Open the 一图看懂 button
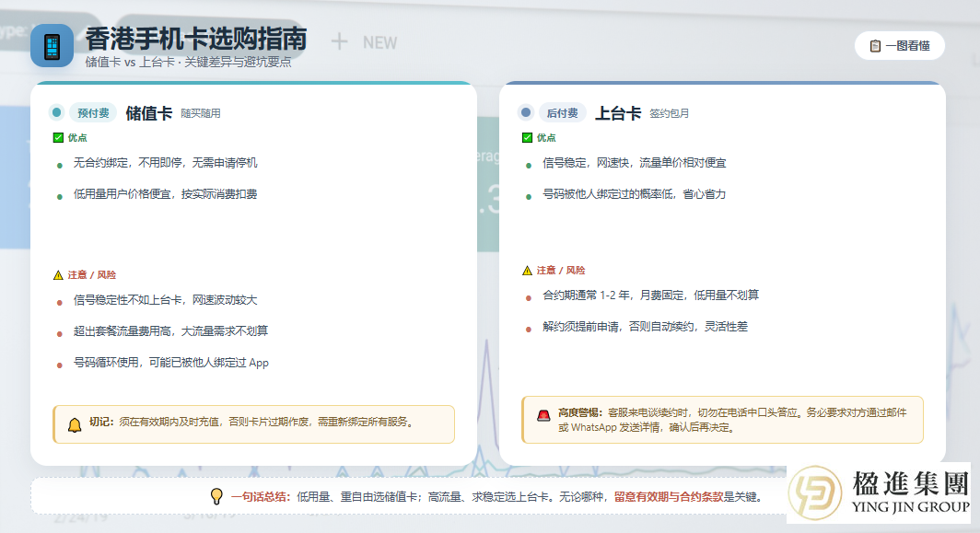 click(899, 46)
